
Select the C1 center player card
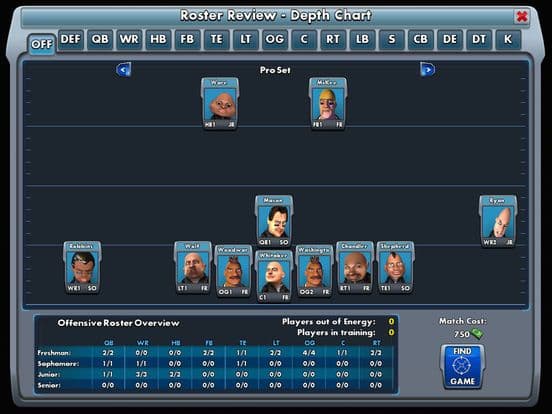point(274,276)
